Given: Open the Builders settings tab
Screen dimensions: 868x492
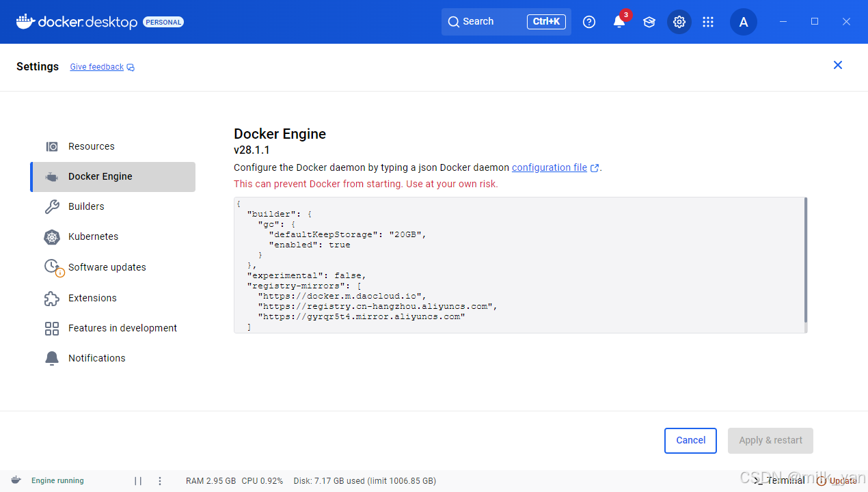Looking at the screenshot, I should point(113,206).
